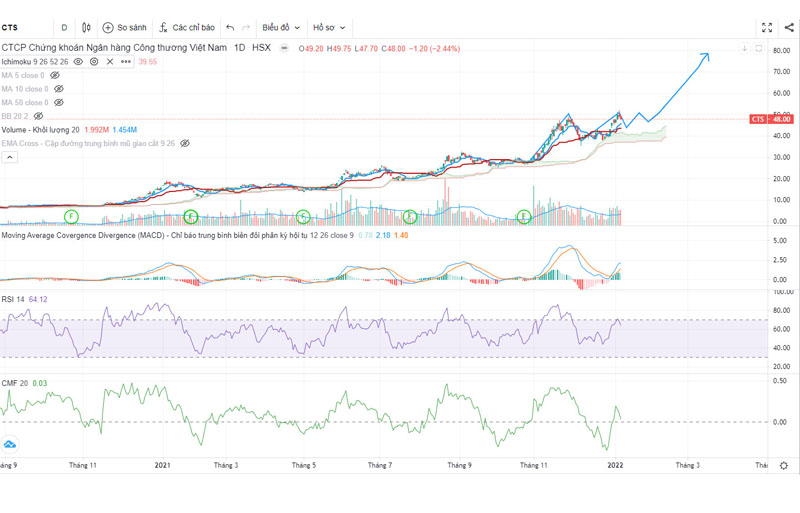Viewport: 800px width, 513px height.
Task: Click first F event marker near Tháng 11
Action: [71, 216]
